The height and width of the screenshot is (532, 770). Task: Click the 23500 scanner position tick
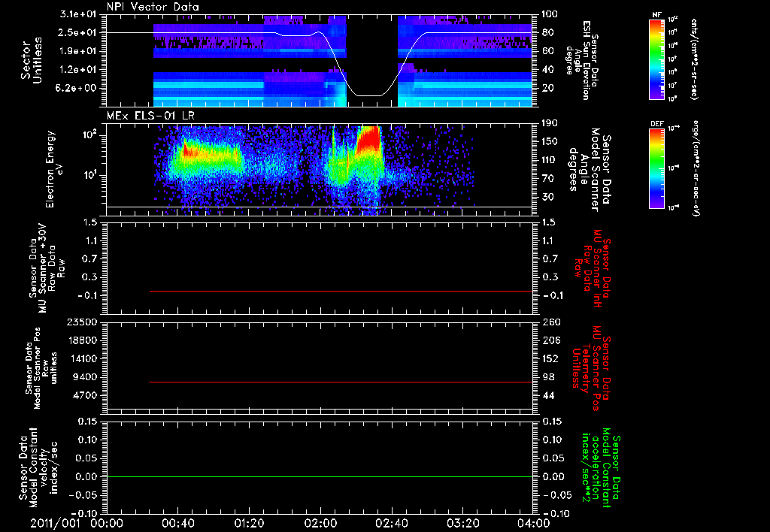82,322
